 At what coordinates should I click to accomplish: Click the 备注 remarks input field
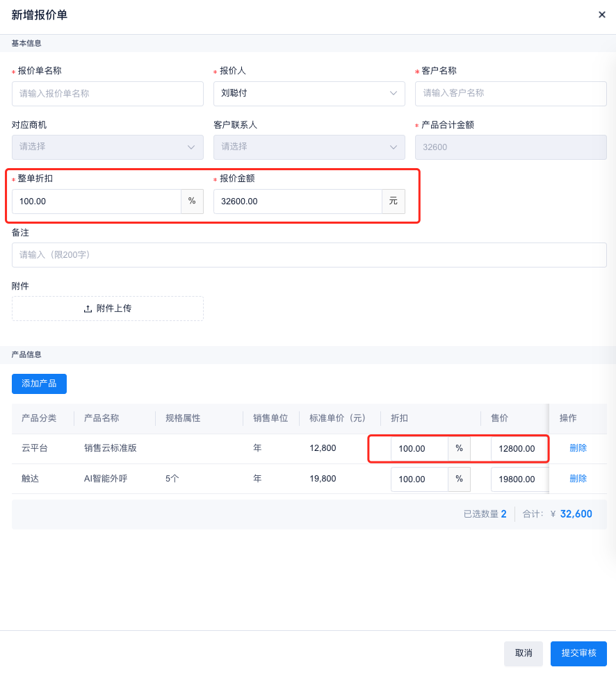coord(309,255)
